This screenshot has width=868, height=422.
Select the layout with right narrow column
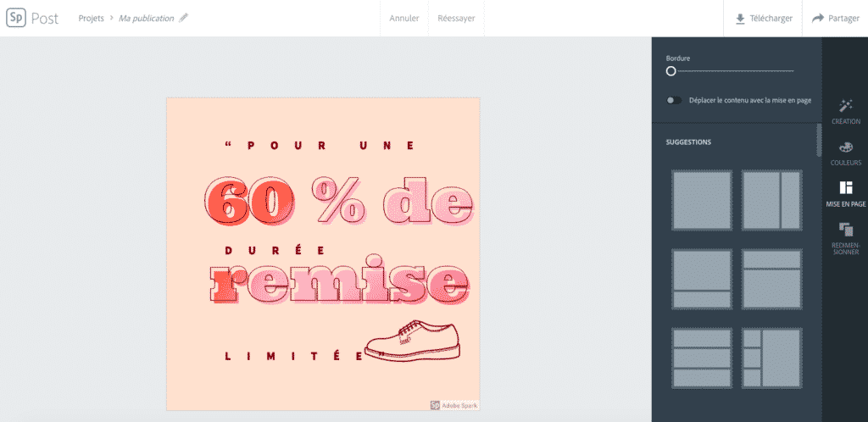coord(772,200)
